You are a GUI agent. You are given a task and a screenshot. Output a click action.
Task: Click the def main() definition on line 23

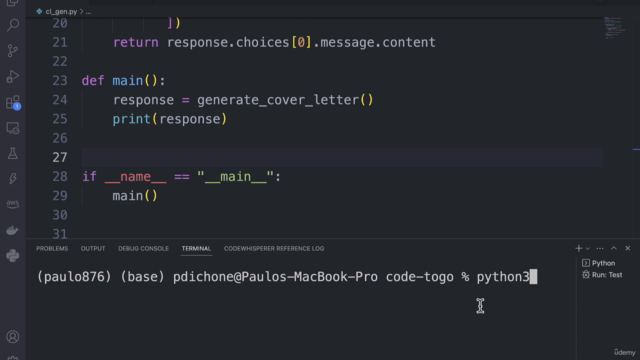[123, 81]
